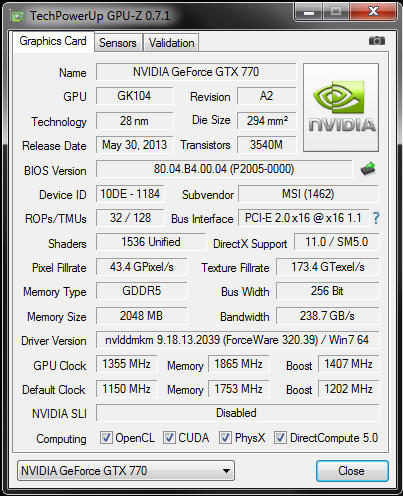The width and height of the screenshot is (403, 496).
Task: Click the Bandwidth field 238.7 GB/s
Action: click(328, 316)
